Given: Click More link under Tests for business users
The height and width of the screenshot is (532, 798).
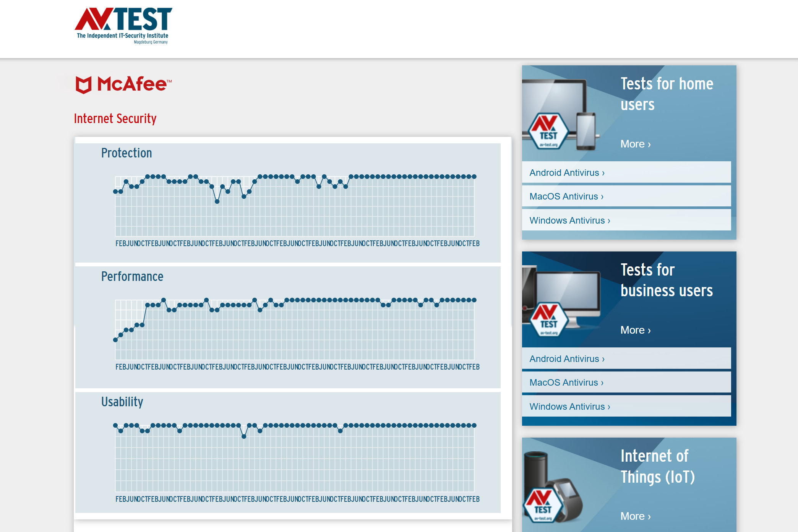Looking at the screenshot, I should click(x=634, y=329).
